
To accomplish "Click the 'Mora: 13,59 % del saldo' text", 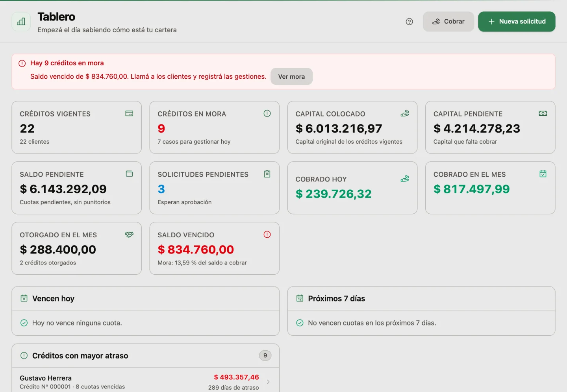I will click(x=202, y=263).
